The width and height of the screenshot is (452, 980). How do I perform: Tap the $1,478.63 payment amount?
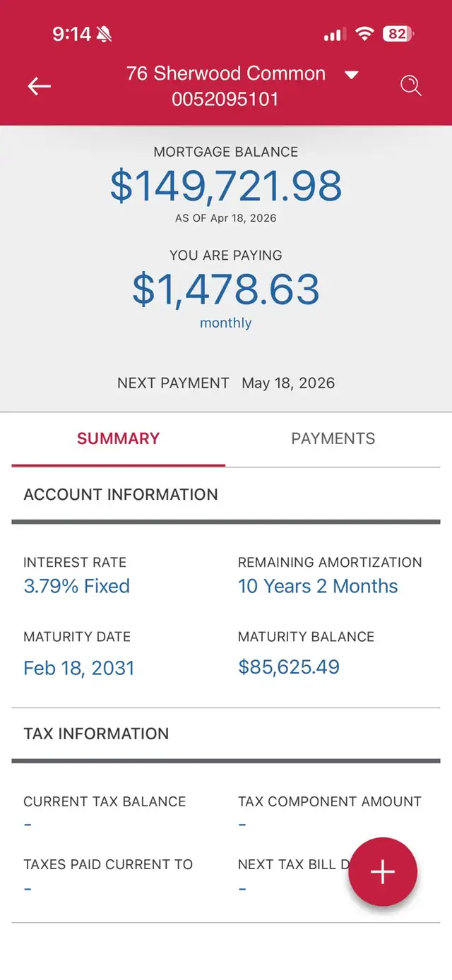[x=226, y=289]
